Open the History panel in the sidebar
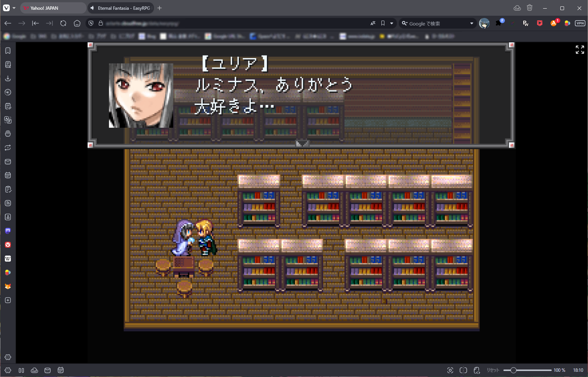 pos(8,92)
